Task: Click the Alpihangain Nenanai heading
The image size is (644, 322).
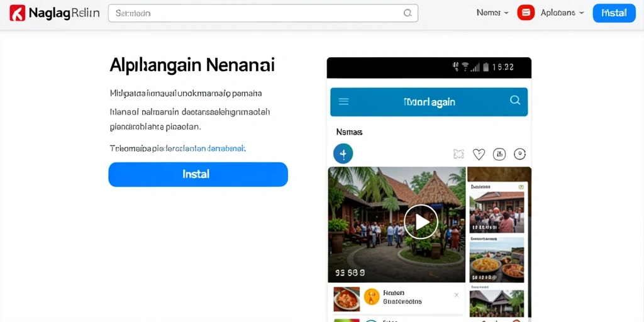Action: click(192, 65)
